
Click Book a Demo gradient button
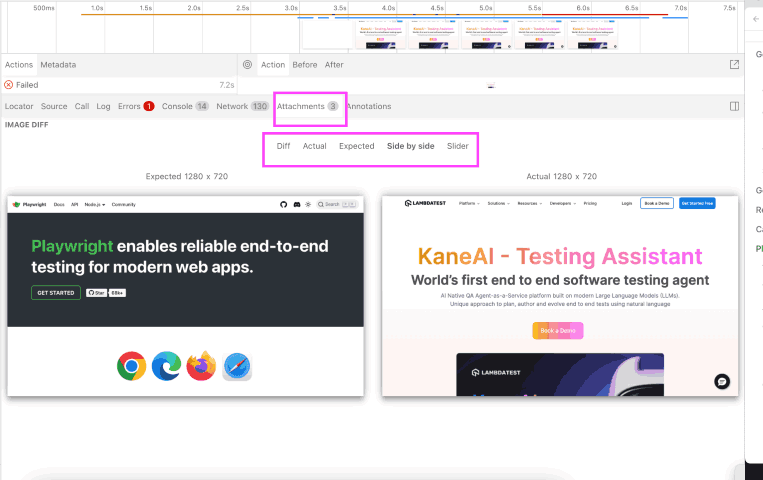pos(557,330)
